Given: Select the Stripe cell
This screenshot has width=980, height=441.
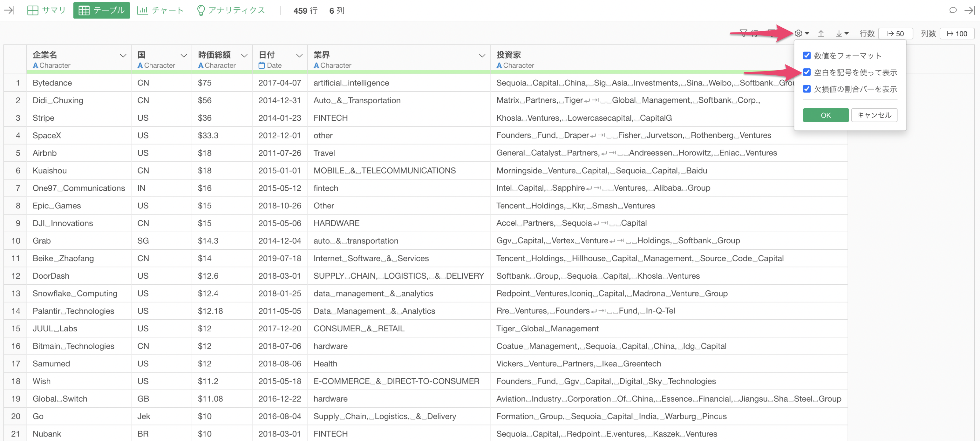Looking at the screenshot, I should pos(79,118).
